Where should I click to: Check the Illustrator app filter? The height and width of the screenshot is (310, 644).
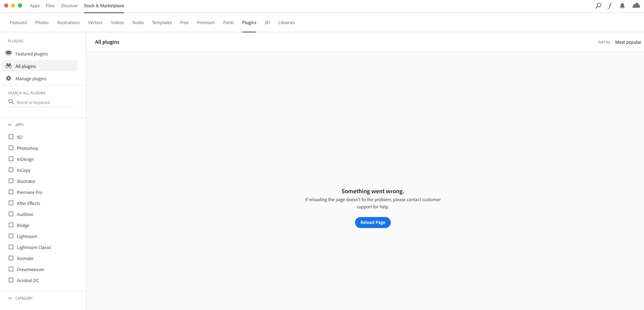pyautogui.click(x=11, y=181)
